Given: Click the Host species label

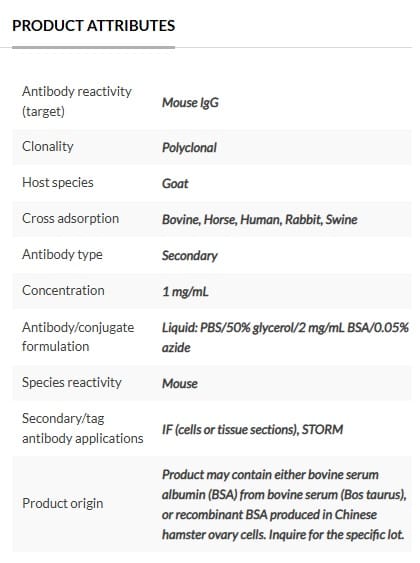Looking at the screenshot, I should (x=57, y=182).
